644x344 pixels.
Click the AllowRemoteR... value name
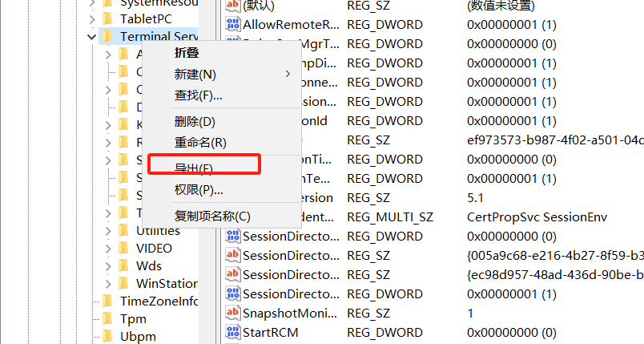(291, 25)
